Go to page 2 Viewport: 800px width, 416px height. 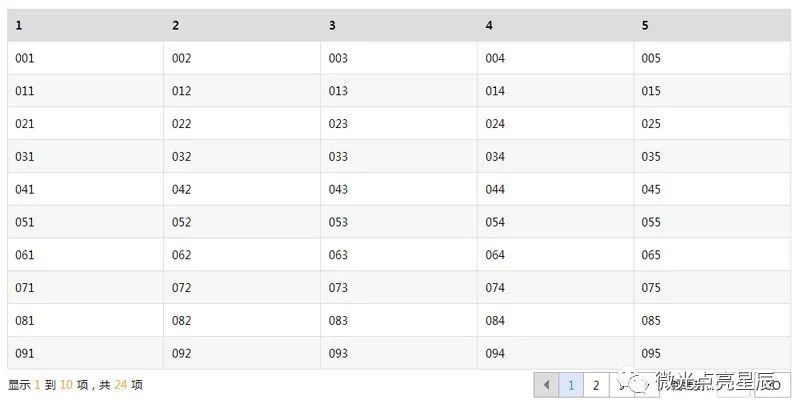pos(596,385)
